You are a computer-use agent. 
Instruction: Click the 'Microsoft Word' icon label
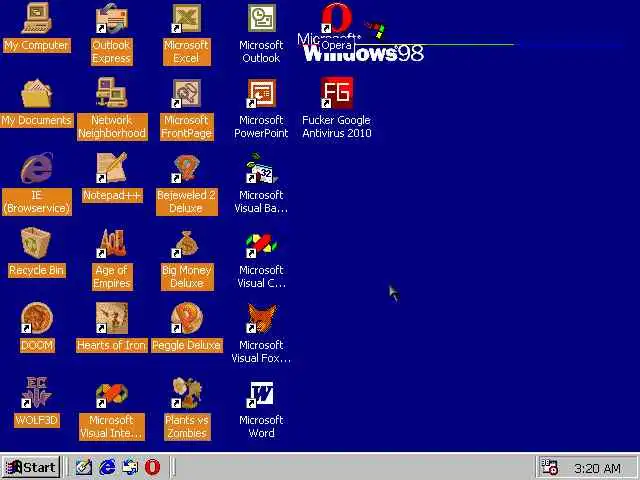click(261, 427)
